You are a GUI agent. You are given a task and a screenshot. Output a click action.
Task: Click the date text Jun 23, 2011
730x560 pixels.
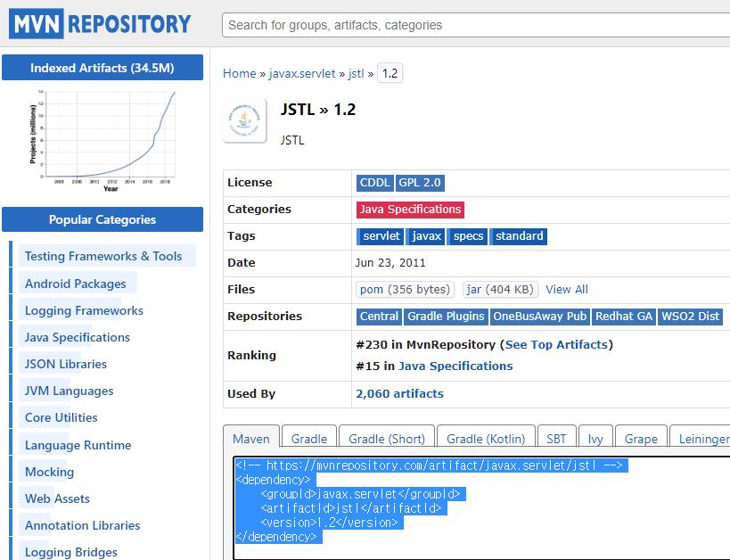click(390, 263)
